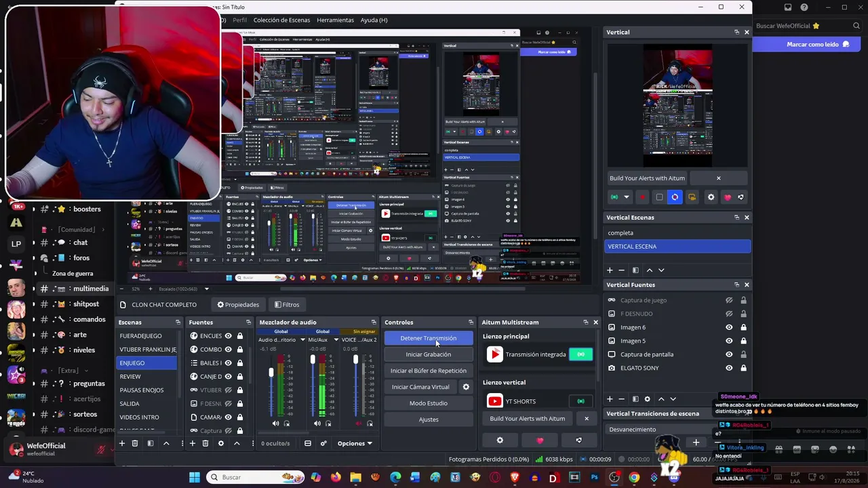Viewport: 868px width, 488px height.
Task: Toggle YT SHORTS vertical stream output
Action: point(580,401)
